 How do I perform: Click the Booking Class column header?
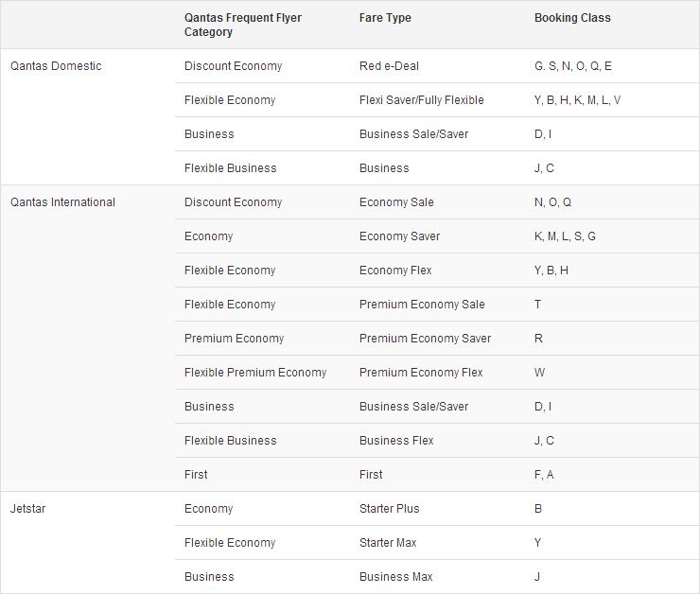coord(572,18)
